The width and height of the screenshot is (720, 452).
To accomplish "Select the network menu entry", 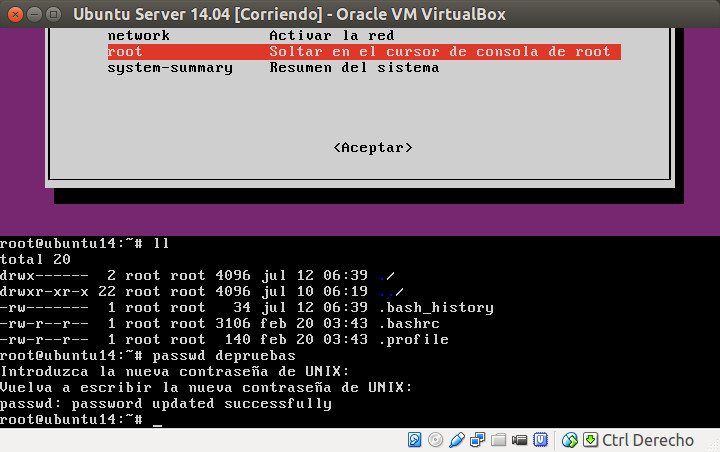I will point(139,35).
